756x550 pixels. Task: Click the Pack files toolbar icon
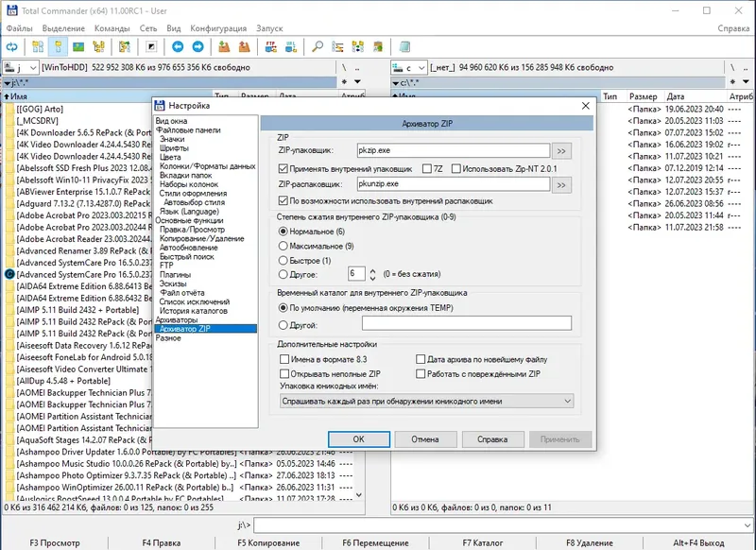point(224,46)
